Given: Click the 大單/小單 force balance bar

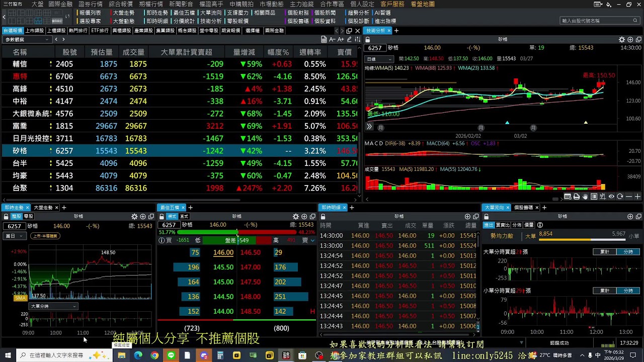Looking at the screenshot, I should [582, 239].
